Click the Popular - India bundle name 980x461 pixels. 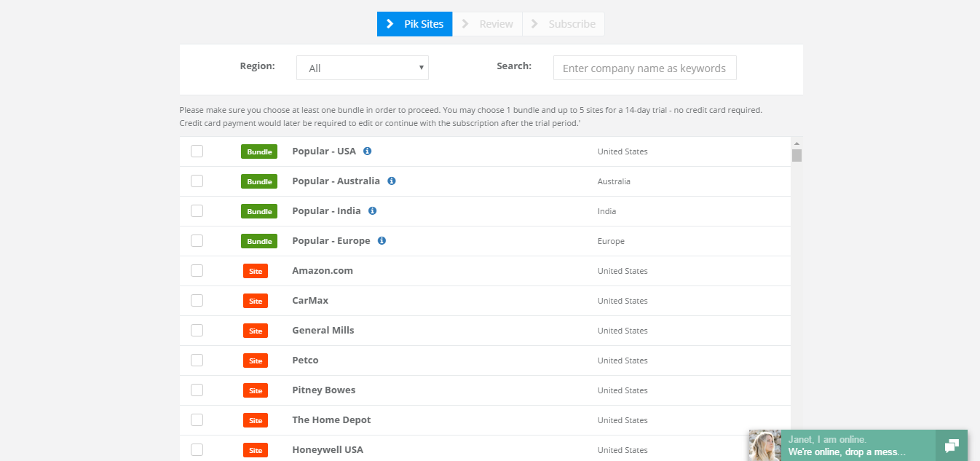(326, 210)
